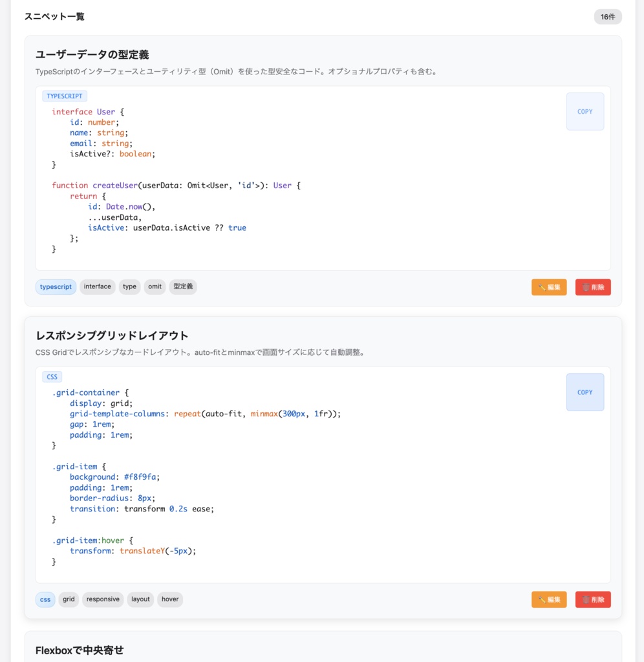644x662 pixels.
Task: Select the interface tag
Action: [98, 286]
